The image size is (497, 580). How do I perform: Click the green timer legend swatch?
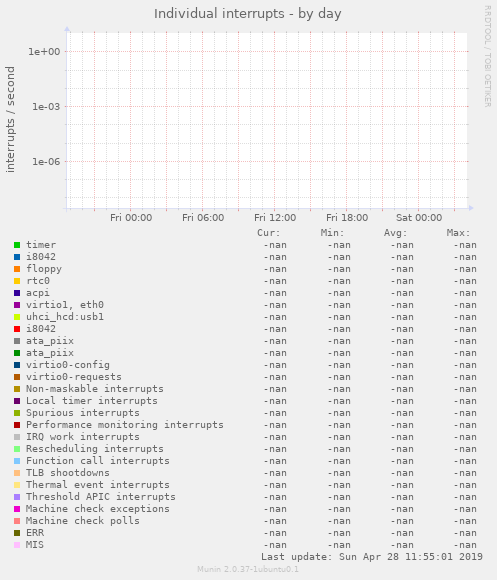click(x=17, y=245)
